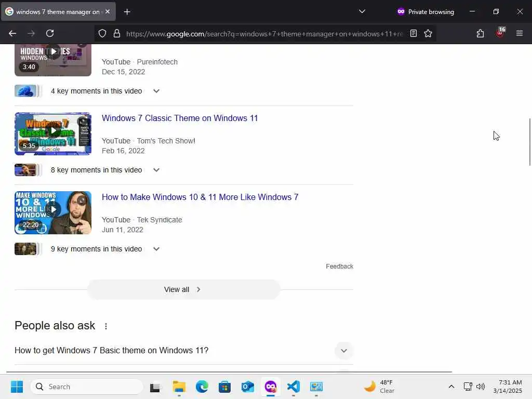Open tracking protection shield icon

(102, 33)
